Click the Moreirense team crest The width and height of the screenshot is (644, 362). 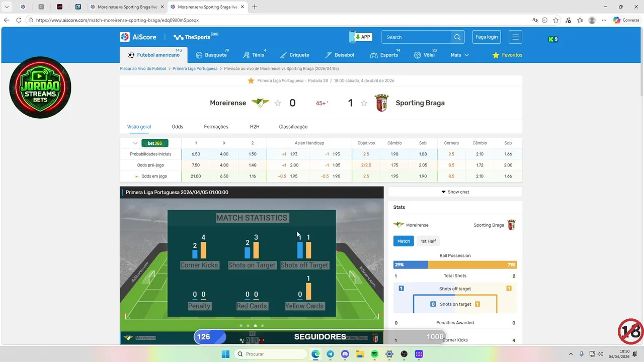[260, 103]
